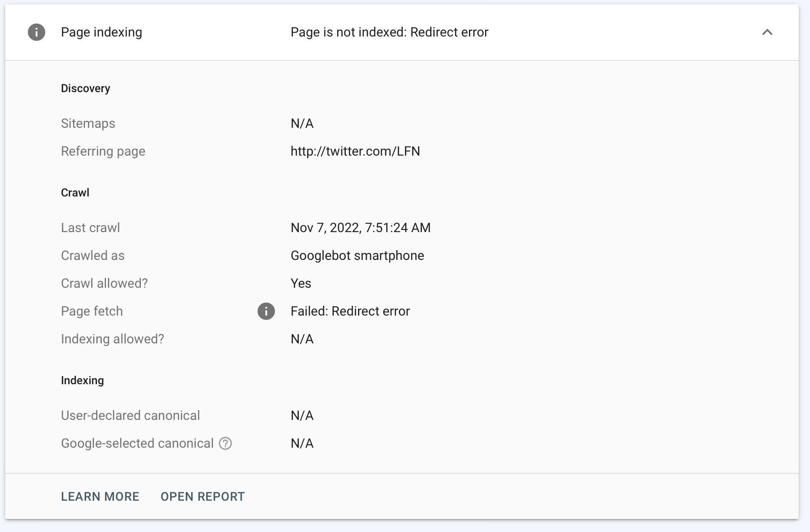Click the Page indexing header title

coord(101,32)
